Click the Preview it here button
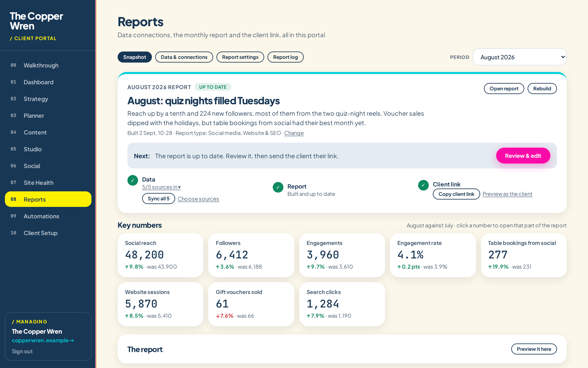This screenshot has width=588, height=368. 534,349
